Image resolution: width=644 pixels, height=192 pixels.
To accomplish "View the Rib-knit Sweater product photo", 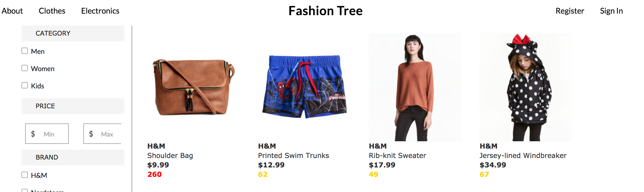I will click(x=415, y=87).
